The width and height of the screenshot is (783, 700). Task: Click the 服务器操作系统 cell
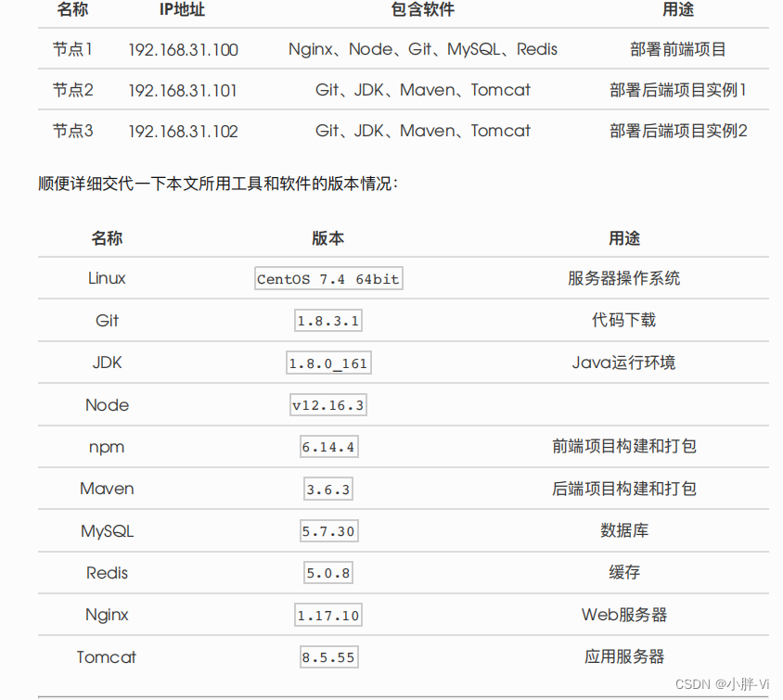624,278
